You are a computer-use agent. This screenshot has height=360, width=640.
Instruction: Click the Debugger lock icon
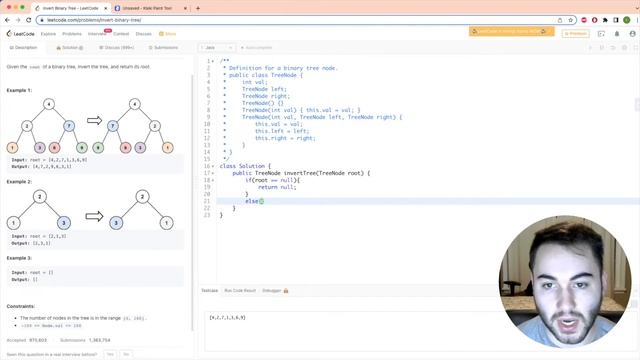[x=286, y=291]
